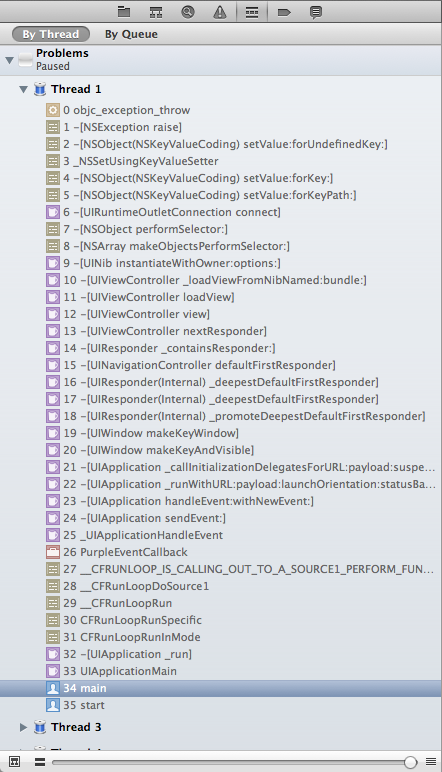
Task: Select frame 13 UIViewController nextResponder
Action: click(221, 331)
